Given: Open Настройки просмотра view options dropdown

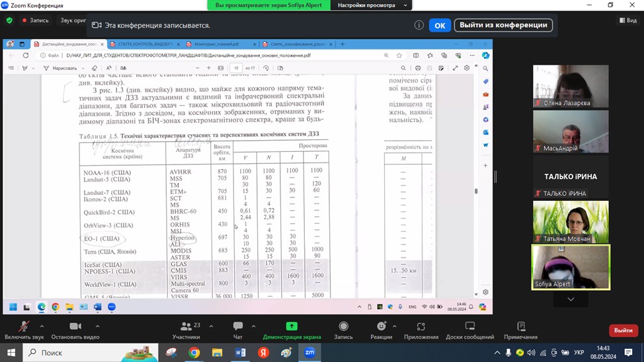Looking at the screenshot, I should (x=372, y=5).
